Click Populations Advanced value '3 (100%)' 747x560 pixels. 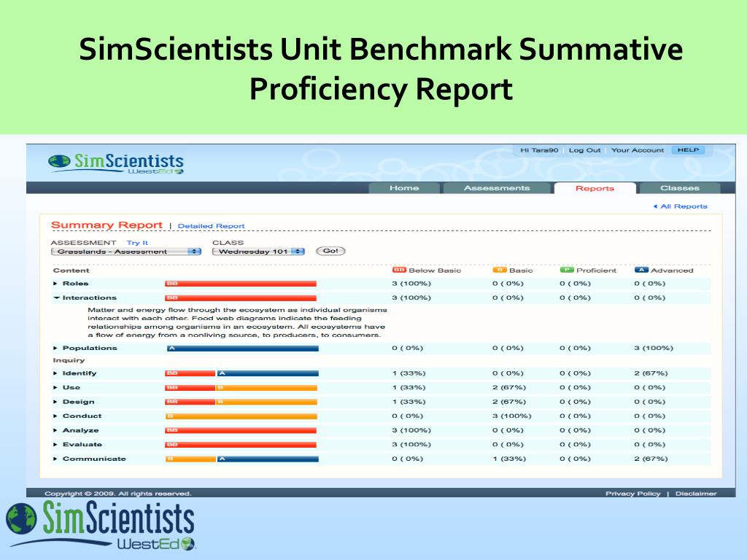pos(654,348)
